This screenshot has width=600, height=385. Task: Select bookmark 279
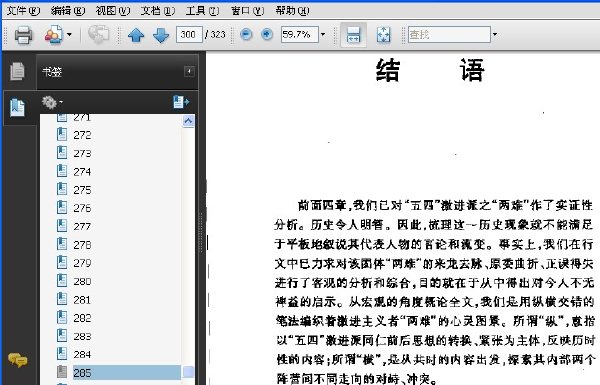coord(82,263)
